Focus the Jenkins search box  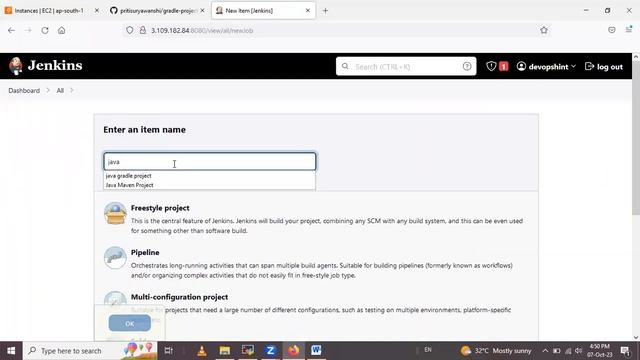pyautogui.click(x=406, y=66)
